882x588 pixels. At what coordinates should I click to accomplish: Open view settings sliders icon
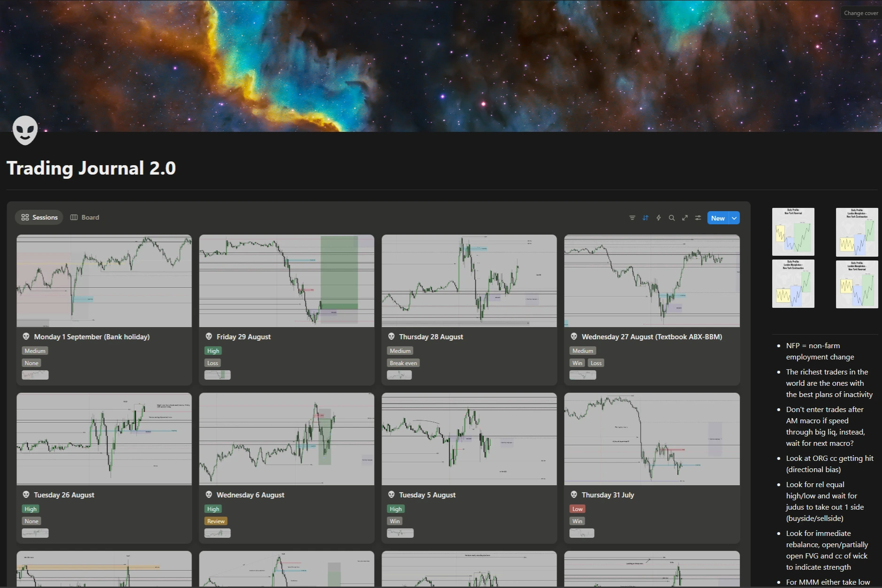[x=698, y=218]
